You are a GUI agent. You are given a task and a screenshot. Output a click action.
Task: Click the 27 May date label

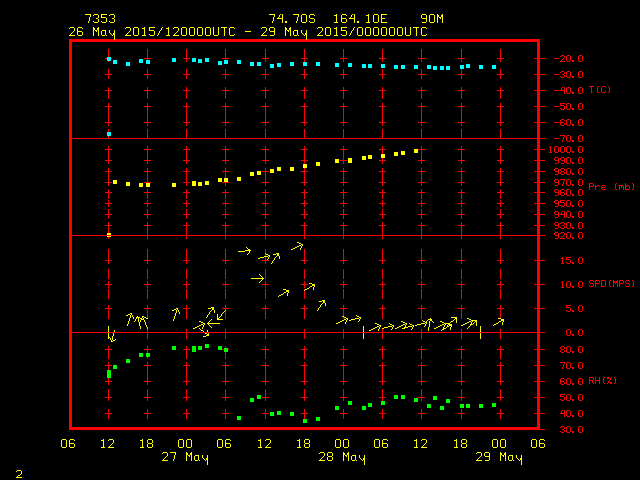coord(185,457)
